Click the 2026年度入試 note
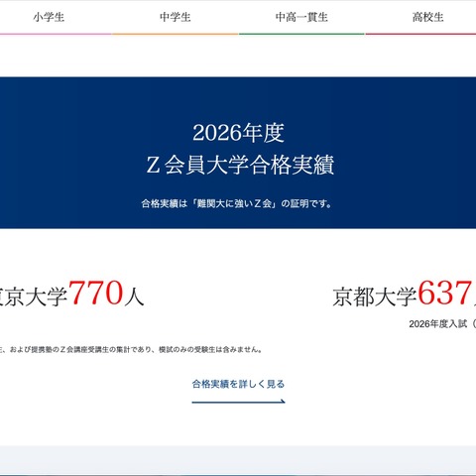 click(x=442, y=323)
